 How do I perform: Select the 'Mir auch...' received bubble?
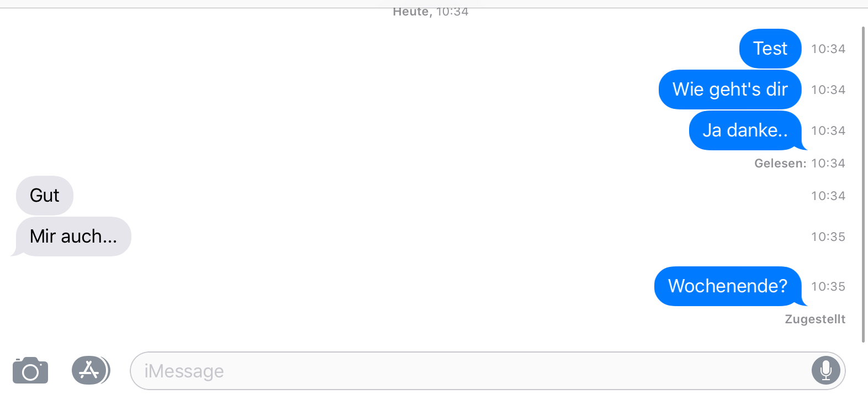tap(72, 237)
